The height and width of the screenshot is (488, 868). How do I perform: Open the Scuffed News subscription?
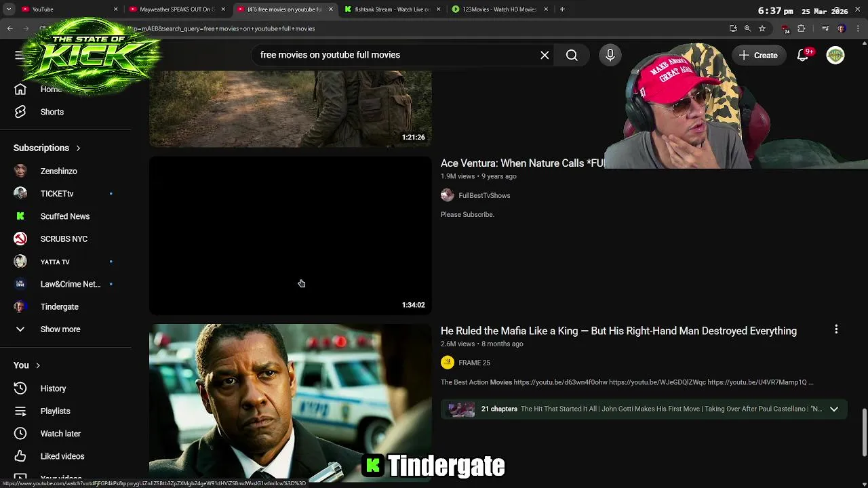click(65, 216)
